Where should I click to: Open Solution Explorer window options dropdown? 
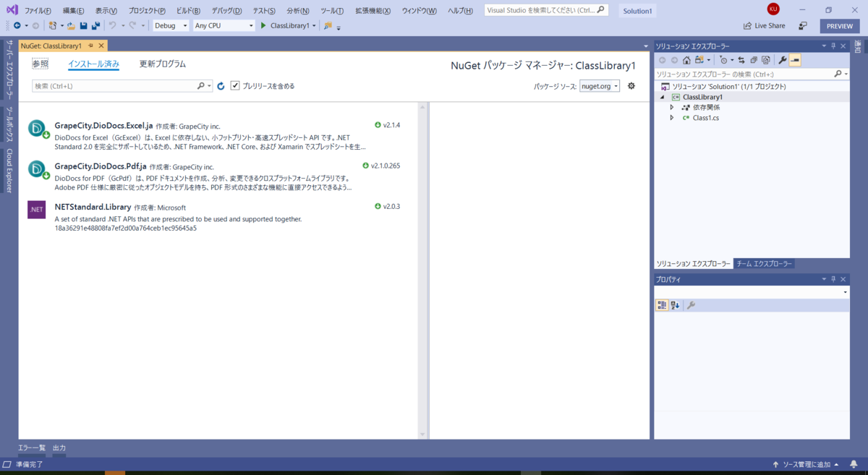[x=824, y=46]
